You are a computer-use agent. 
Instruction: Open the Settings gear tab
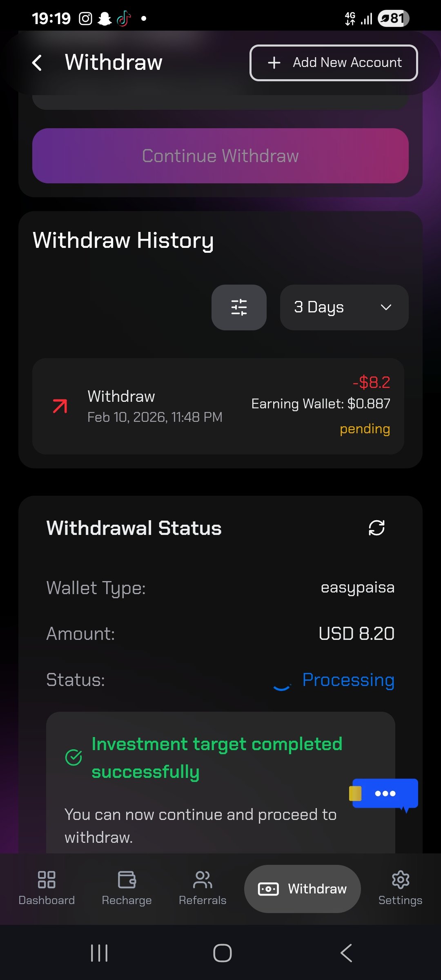point(400,889)
